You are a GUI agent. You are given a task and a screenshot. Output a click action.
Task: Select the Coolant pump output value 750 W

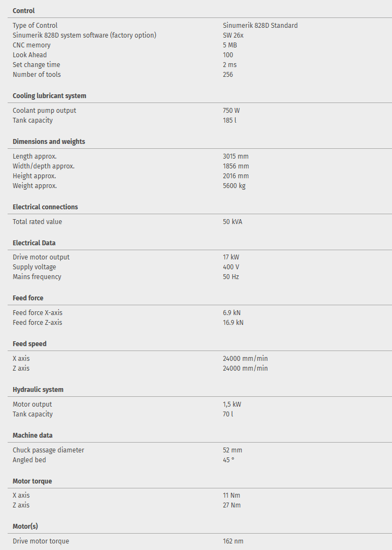pyautogui.click(x=231, y=111)
